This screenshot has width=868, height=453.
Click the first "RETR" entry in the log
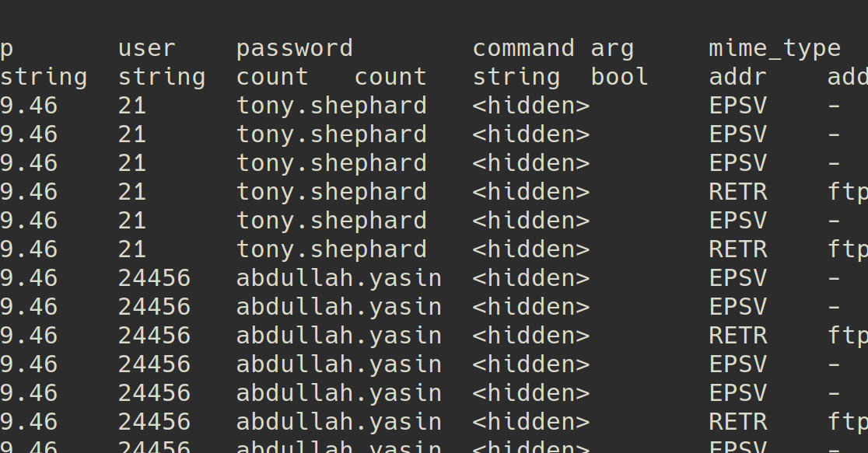click(x=737, y=192)
